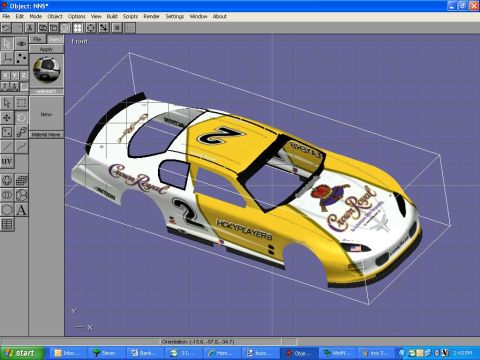This screenshot has height=360, width=480.
Task: Open the Mode menu
Action: [36, 16]
